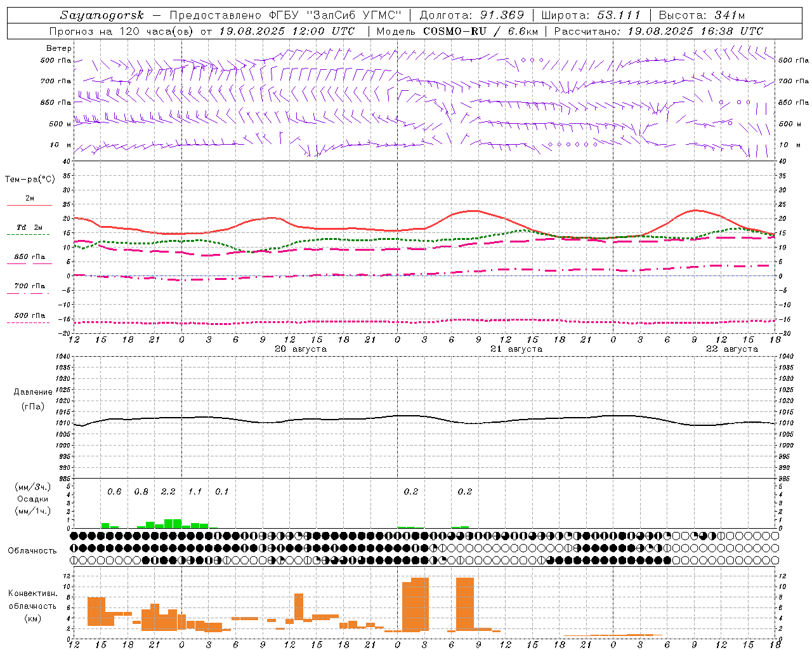812x650 pixels.
Task: Click the Давление panel label
Action: click(x=33, y=392)
